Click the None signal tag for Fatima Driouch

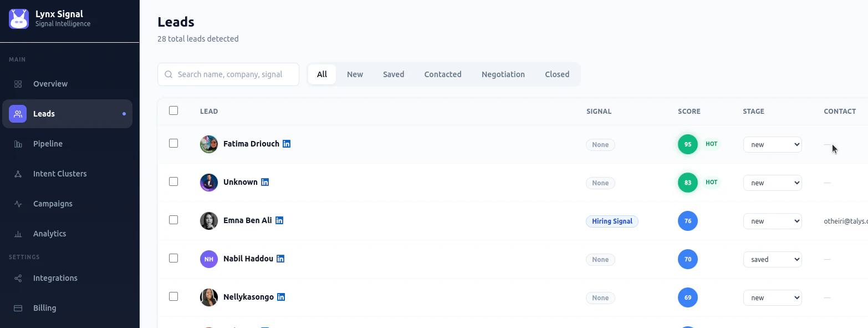(600, 144)
